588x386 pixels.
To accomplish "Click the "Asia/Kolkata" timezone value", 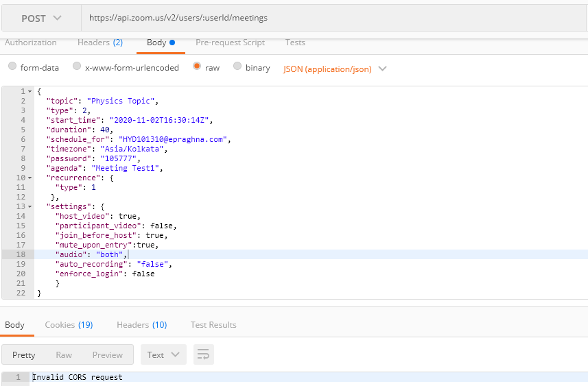I will [x=132, y=149].
